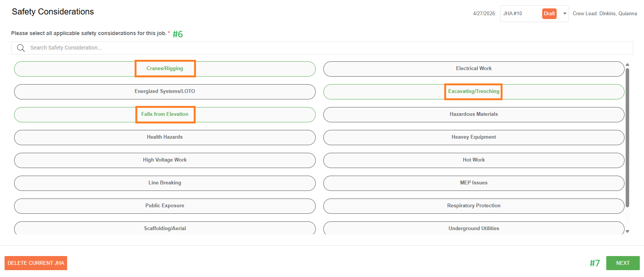The width and height of the screenshot is (644, 277).
Task: Click DELETE CURRENT JHA button
Action: [x=36, y=263]
